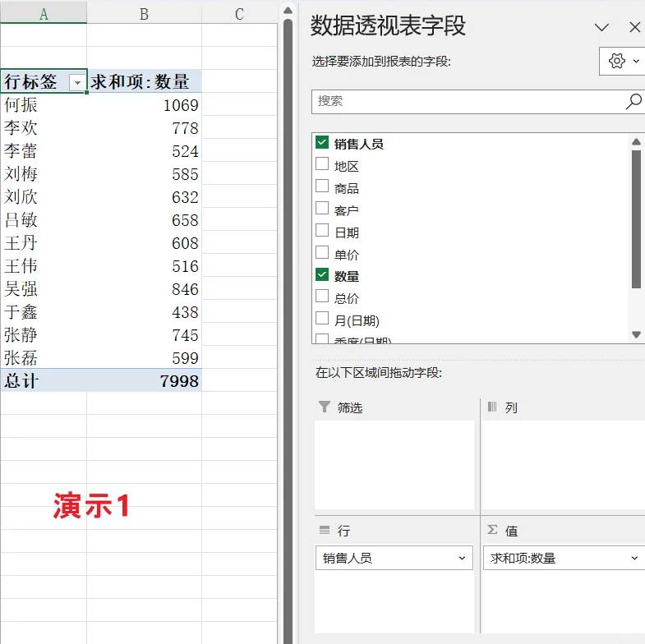Select the cell 李欢
Image resolution: width=645 pixels, height=644 pixels.
pos(44,127)
